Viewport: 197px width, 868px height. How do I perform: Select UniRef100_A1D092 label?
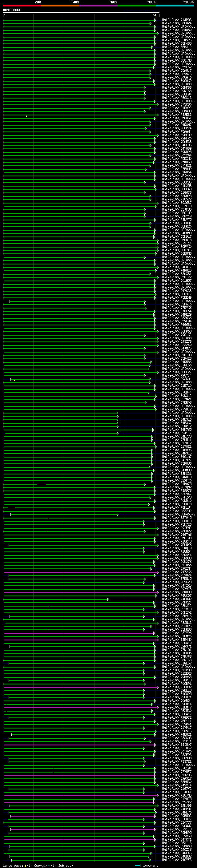coord(177,108)
